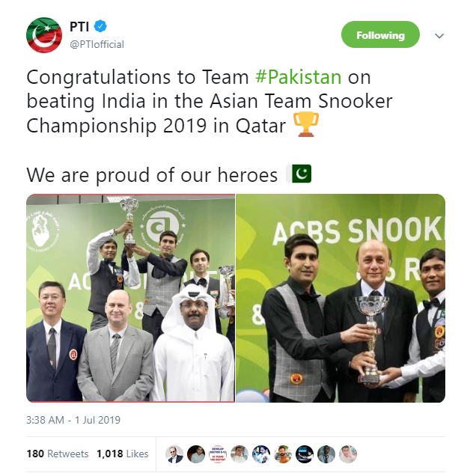The width and height of the screenshot is (473, 476).
Task: View the 1,018 Likes list
Action: (122, 454)
